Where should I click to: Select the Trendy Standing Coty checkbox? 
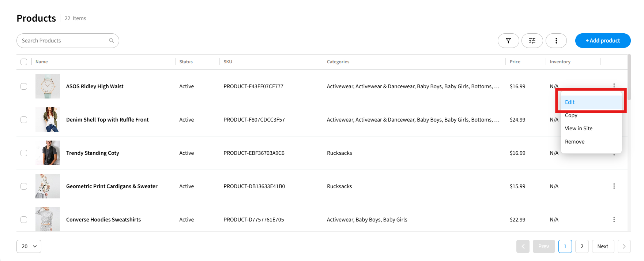tap(24, 153)
